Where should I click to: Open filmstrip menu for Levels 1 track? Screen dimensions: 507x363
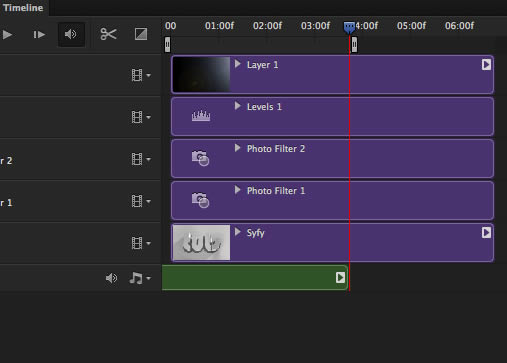141,117
